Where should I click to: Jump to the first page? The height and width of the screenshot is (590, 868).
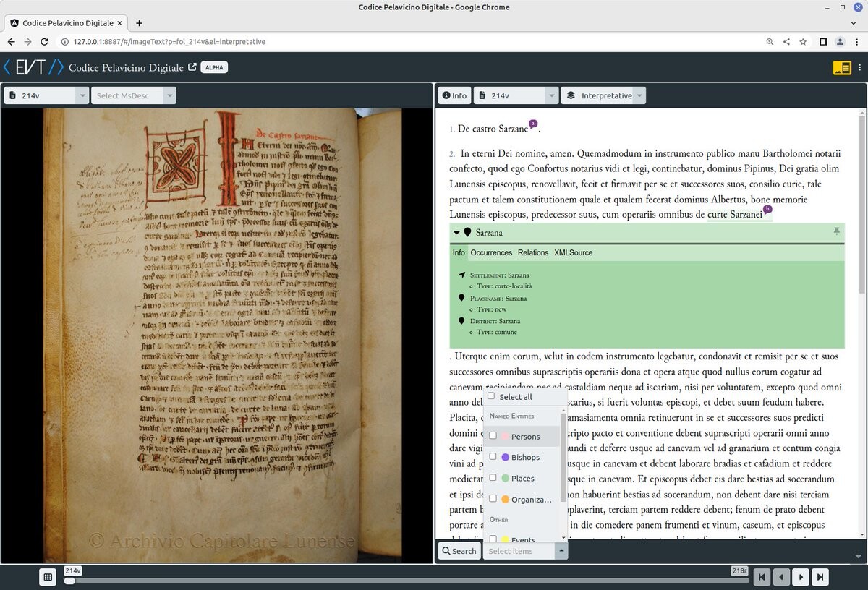point(762,577)
